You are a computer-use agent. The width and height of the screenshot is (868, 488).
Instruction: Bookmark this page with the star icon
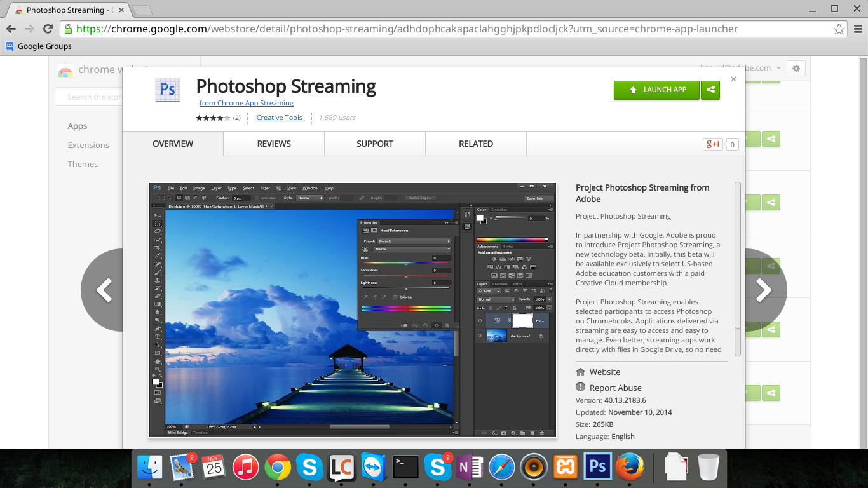point(839,29)
